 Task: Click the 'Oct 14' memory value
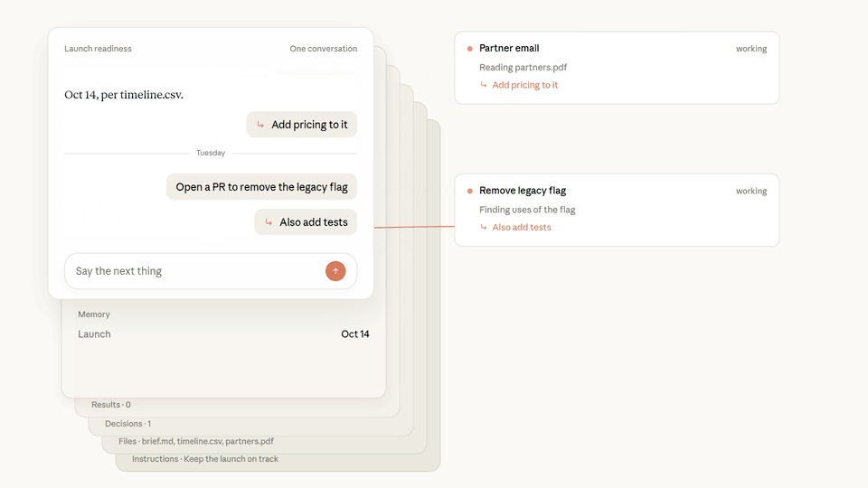(x=354, y=334)
